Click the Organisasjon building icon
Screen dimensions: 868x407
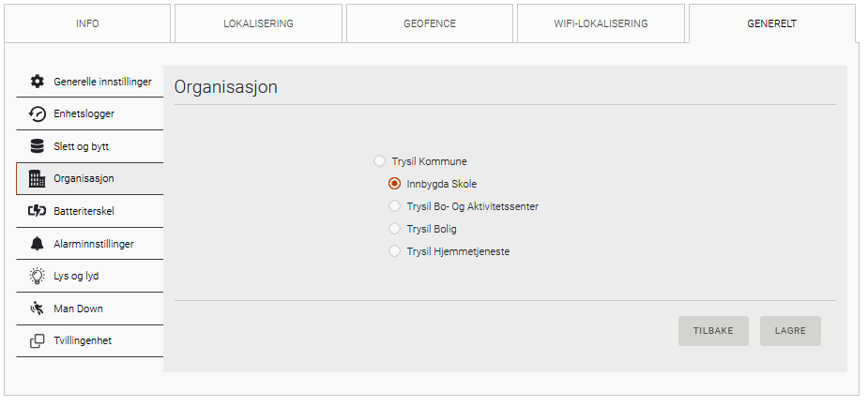coord(38,178)
